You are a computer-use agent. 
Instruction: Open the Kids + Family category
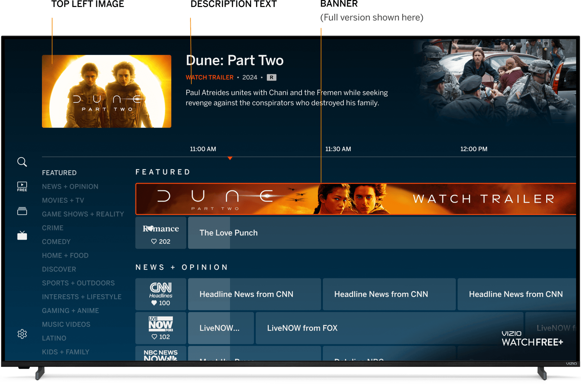(66, 352)
